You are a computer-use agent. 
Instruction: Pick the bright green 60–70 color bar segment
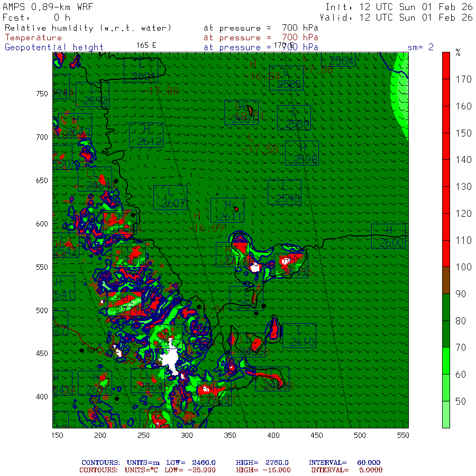click(x=446, y=361)
